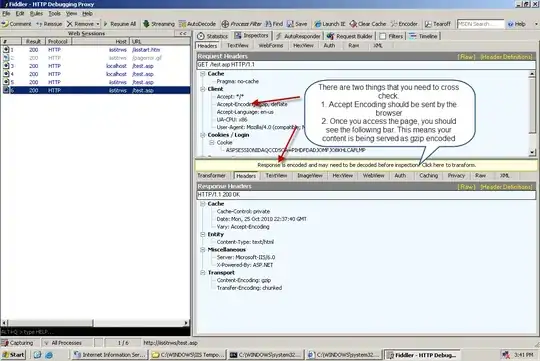Open the Rules menu
The image size is (540, 361).
pyautogui.click(x=36, y=13)
